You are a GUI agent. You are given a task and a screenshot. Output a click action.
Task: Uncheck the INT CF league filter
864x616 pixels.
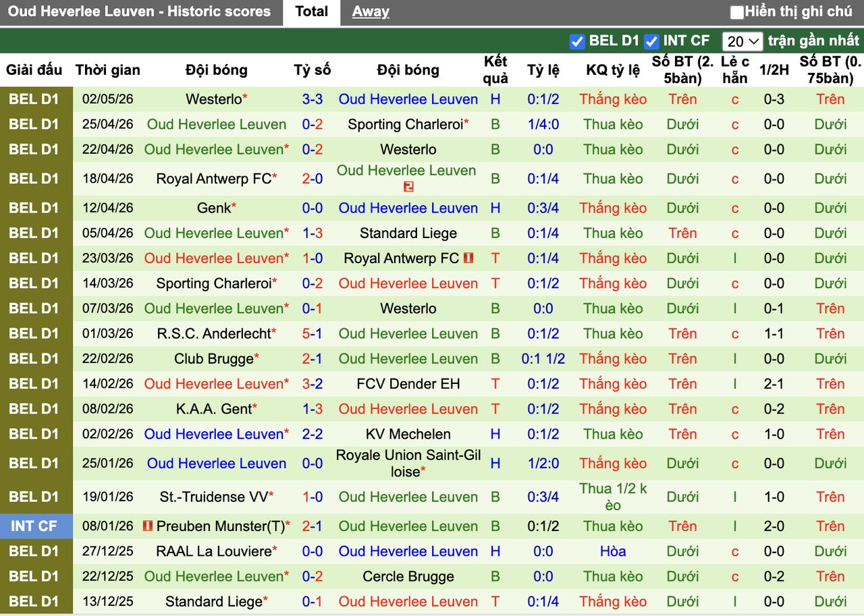point(651,41)
